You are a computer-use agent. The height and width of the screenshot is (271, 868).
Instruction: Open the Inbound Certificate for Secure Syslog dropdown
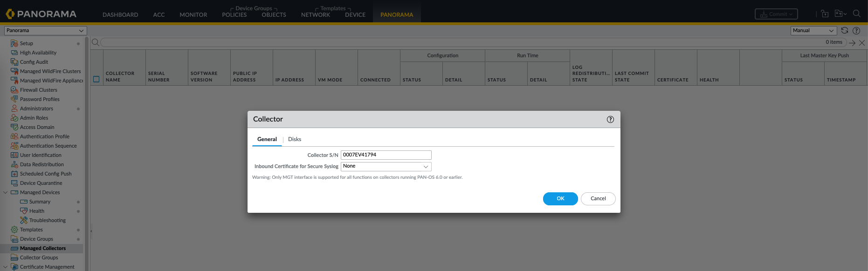tap(386, 167)
